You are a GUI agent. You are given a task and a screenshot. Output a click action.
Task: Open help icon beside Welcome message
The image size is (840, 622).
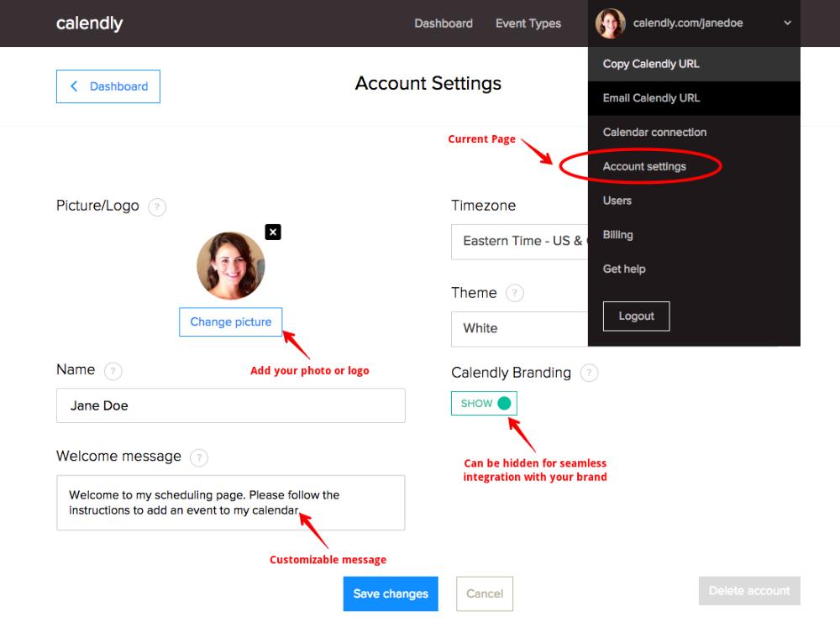pos(199,457)
